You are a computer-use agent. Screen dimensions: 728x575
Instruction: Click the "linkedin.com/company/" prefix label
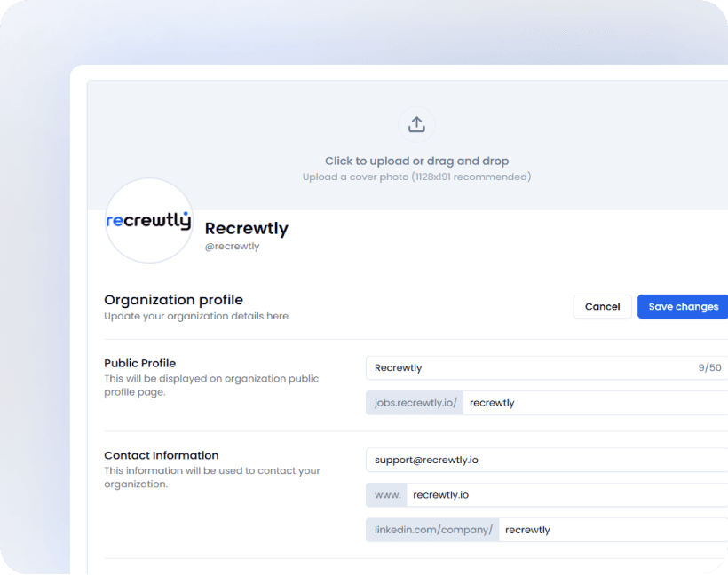point(432,530)
